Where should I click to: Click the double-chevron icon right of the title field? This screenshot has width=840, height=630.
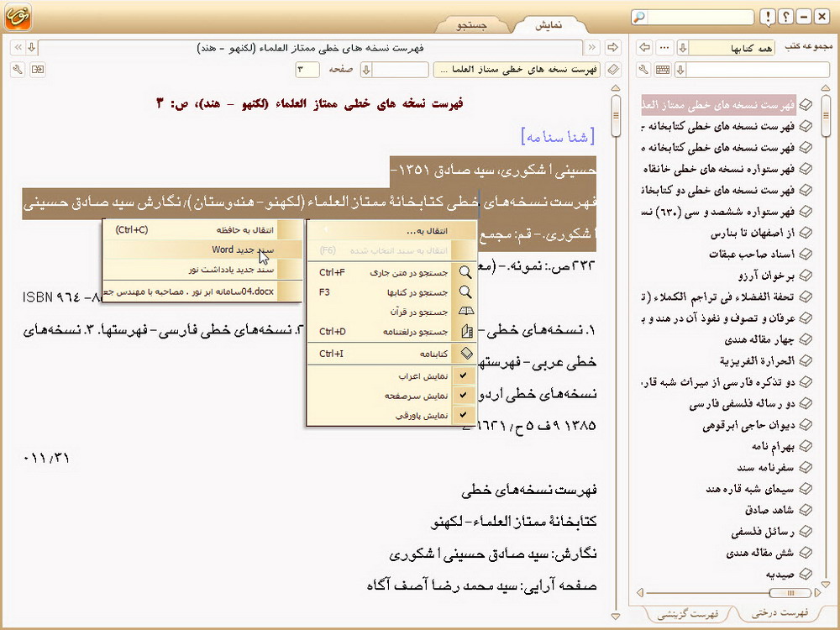coord(591,48)
